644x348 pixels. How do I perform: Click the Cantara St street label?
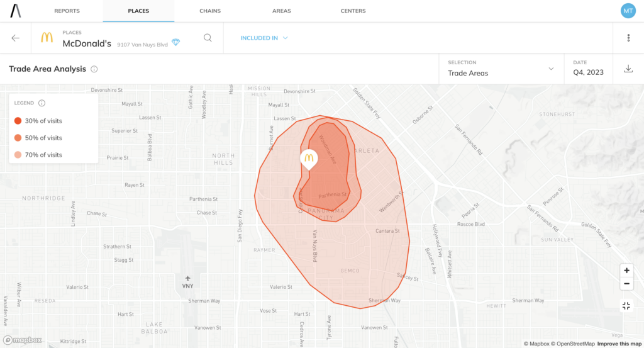(x=387, y=231)
